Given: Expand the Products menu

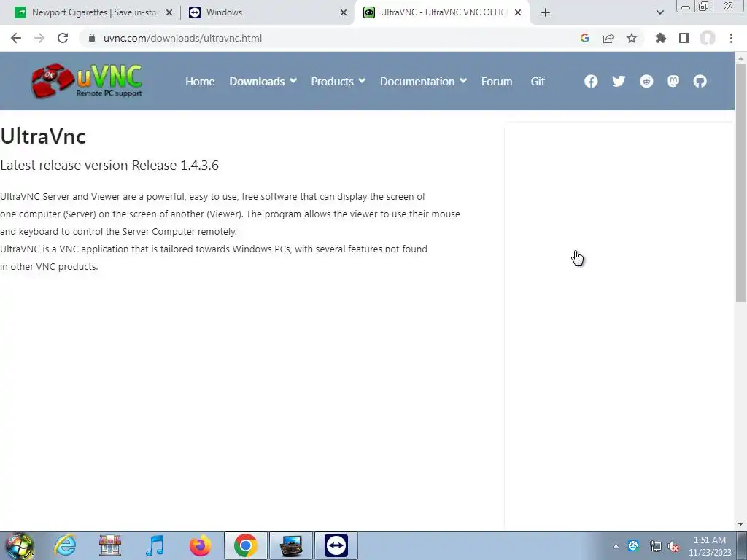Looking at the screenshot, I should point(338,82).
